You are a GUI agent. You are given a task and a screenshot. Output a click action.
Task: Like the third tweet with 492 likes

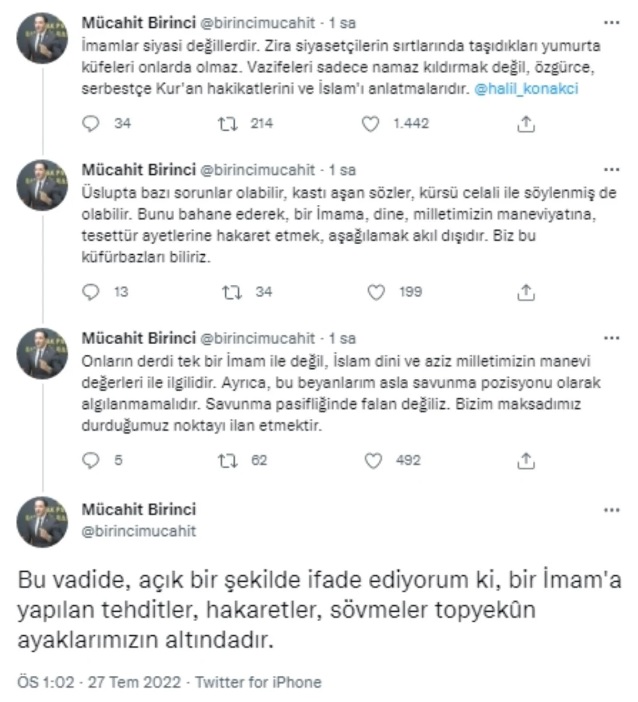[377, 461]
